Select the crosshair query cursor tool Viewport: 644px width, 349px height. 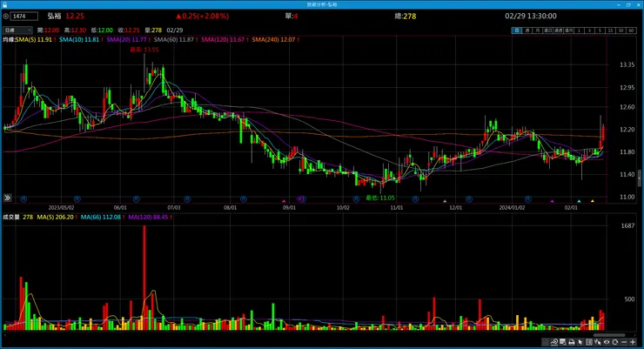pos(598,342)
